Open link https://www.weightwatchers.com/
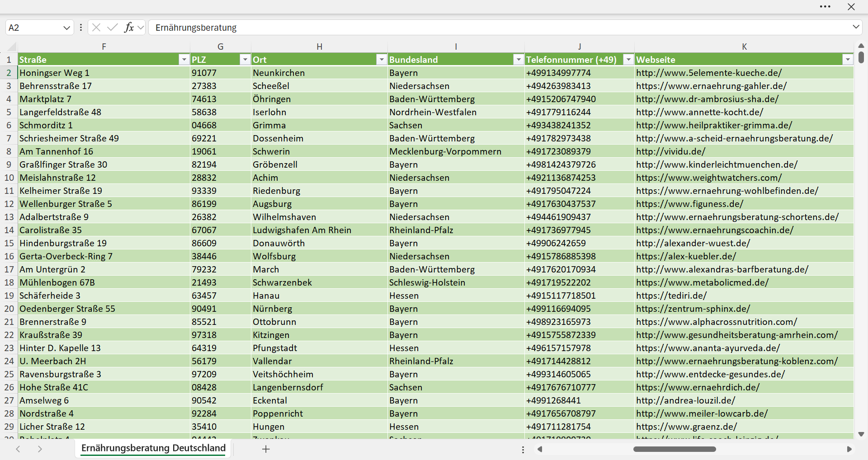Viewport: 868px width, 460px height. [708, 178]
